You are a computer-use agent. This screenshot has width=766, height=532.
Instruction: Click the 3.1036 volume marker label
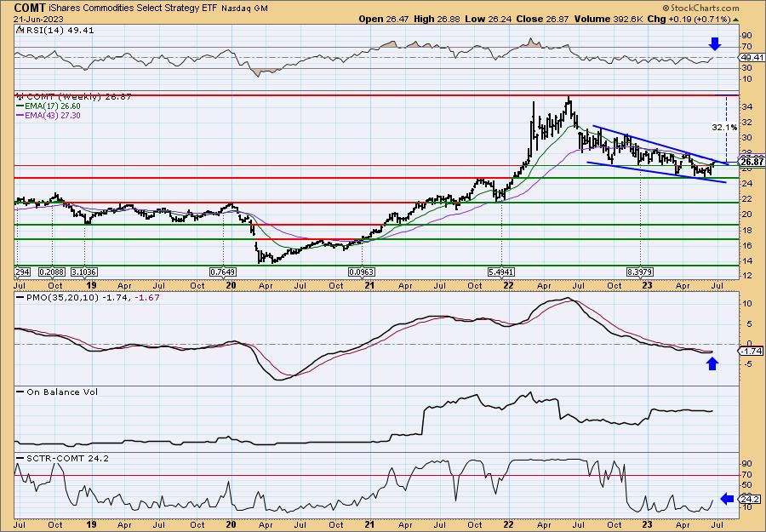[x=85, y=272]
